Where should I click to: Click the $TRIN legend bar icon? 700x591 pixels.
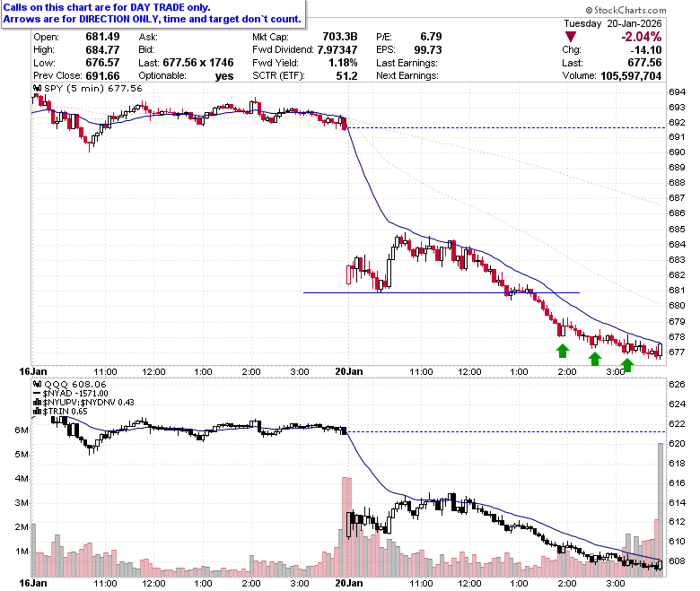38,412
